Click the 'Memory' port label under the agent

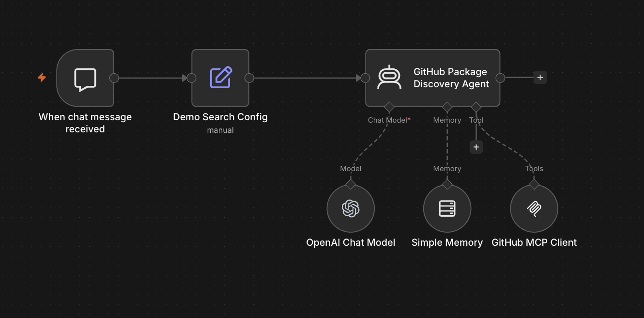tap(447, 120)
